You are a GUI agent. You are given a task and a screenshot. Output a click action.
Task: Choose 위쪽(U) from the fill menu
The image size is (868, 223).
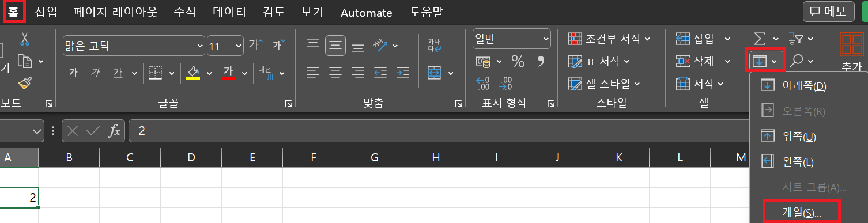point(807,137)
